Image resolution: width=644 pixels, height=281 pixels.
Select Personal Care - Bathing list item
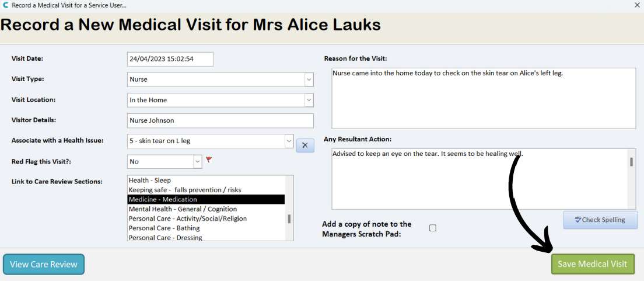(164, 228)
